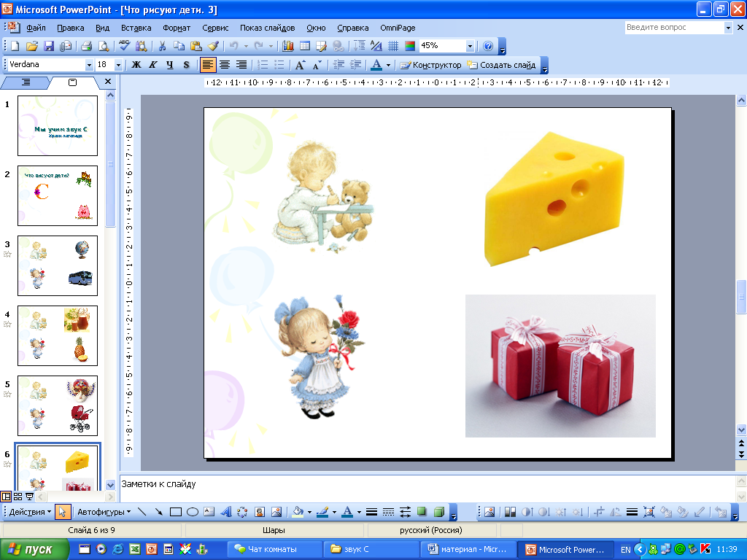Open the font size 18 dropdown

coord(119,65)
